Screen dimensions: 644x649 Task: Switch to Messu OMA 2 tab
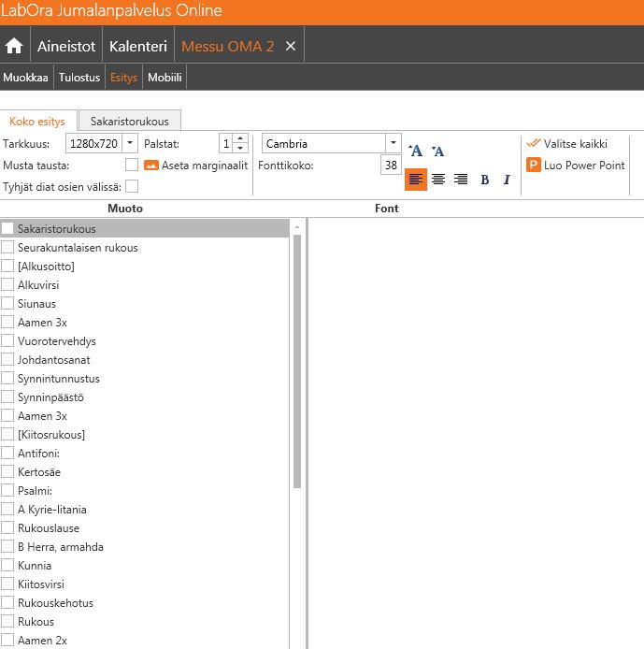coord(227,46)
